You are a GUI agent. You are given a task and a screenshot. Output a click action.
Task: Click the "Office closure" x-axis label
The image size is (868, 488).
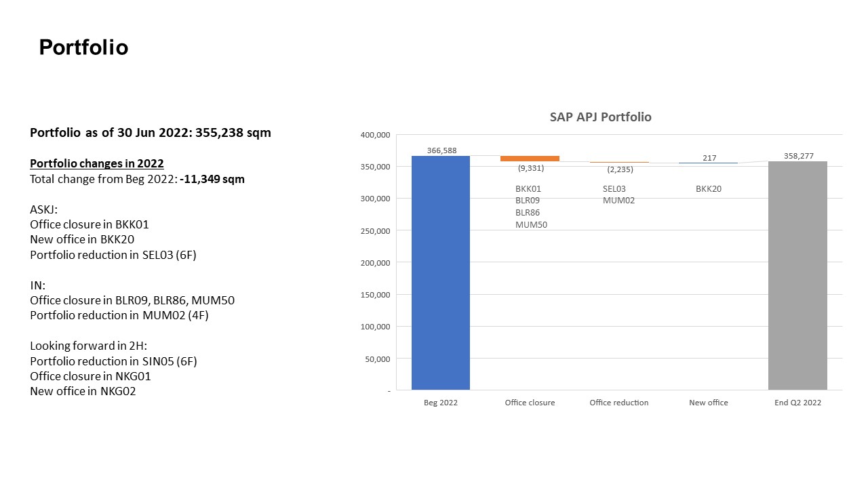click(530, 403)
